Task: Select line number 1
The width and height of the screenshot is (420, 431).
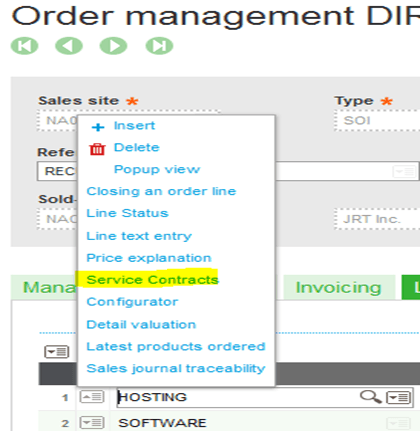Action: tap(65, 397)
